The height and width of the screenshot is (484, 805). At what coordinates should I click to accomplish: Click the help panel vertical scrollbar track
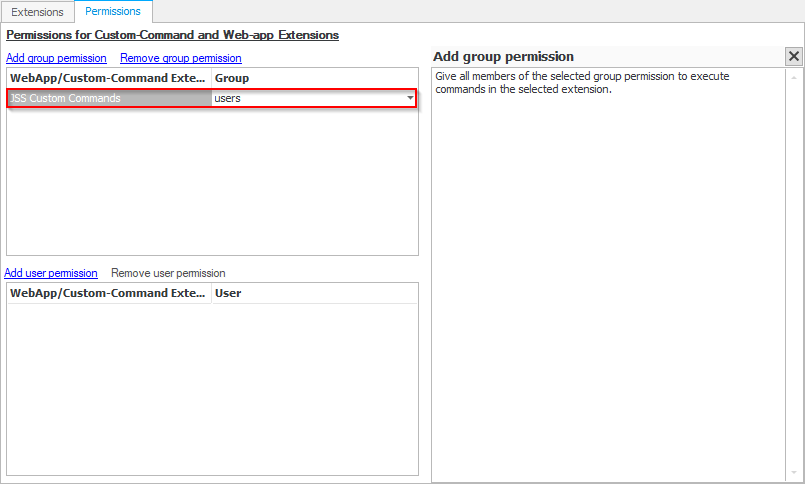(x=794, y=270)
